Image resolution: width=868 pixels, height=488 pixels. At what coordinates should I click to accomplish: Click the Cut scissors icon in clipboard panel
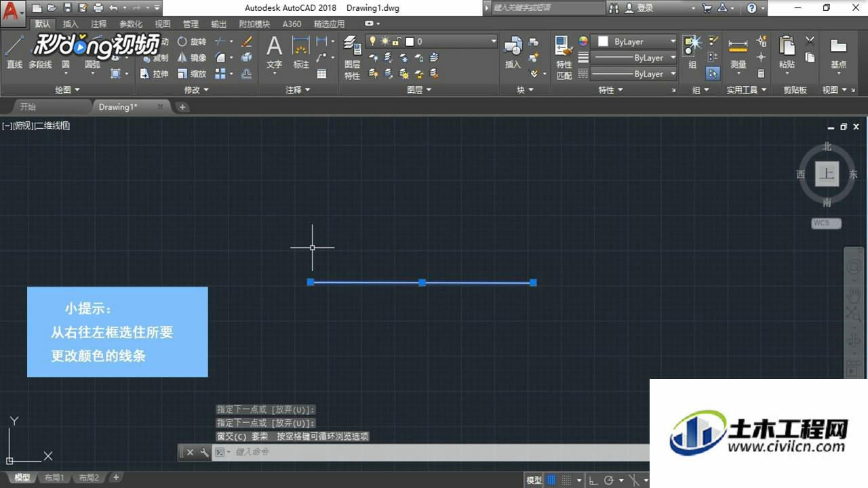pos(810,41)
